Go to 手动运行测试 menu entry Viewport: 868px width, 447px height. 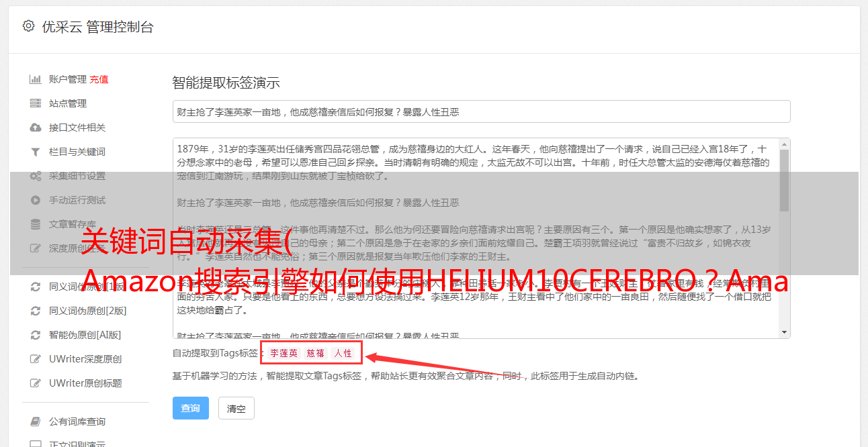77,200
